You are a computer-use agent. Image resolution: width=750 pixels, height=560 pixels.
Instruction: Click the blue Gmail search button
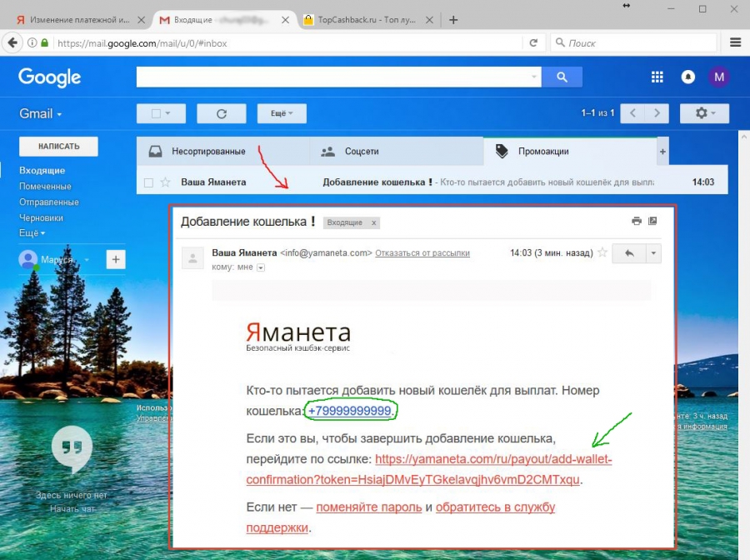click(x=562, y=77)
